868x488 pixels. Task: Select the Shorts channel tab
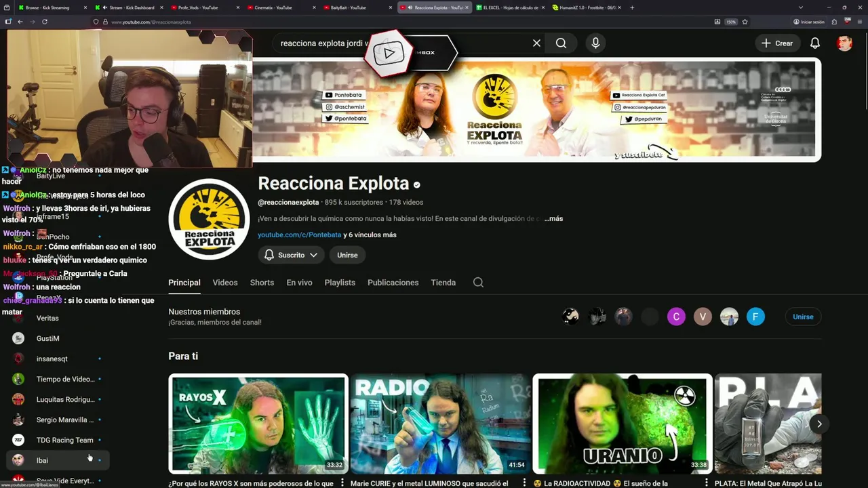[x=262, y=283]
